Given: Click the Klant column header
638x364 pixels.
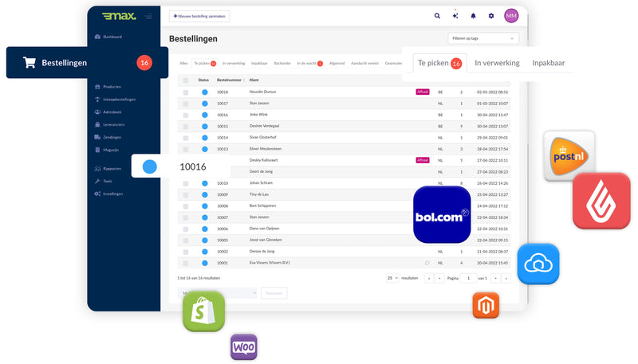Looking at the screenshot, I should click(254, 80).
